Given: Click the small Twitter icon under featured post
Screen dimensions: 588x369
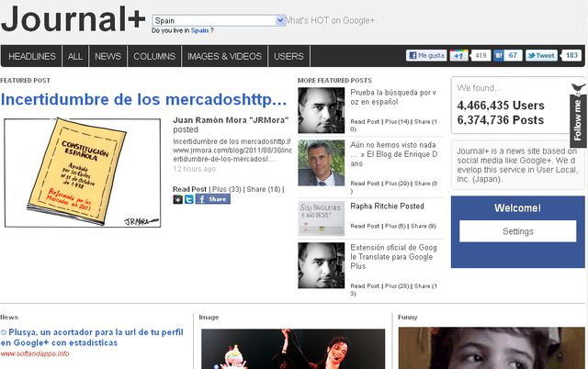Looking at the screenshot, I should pos(188,199).
